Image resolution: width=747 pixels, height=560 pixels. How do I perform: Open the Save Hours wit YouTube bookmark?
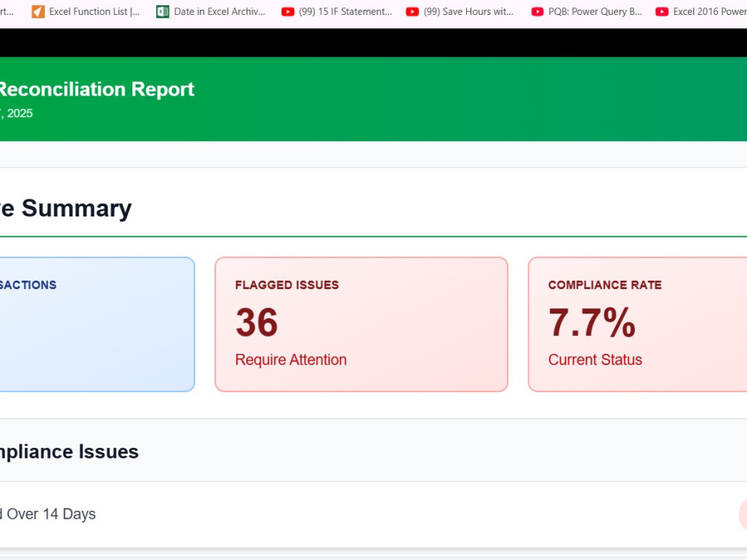[460, 11]
